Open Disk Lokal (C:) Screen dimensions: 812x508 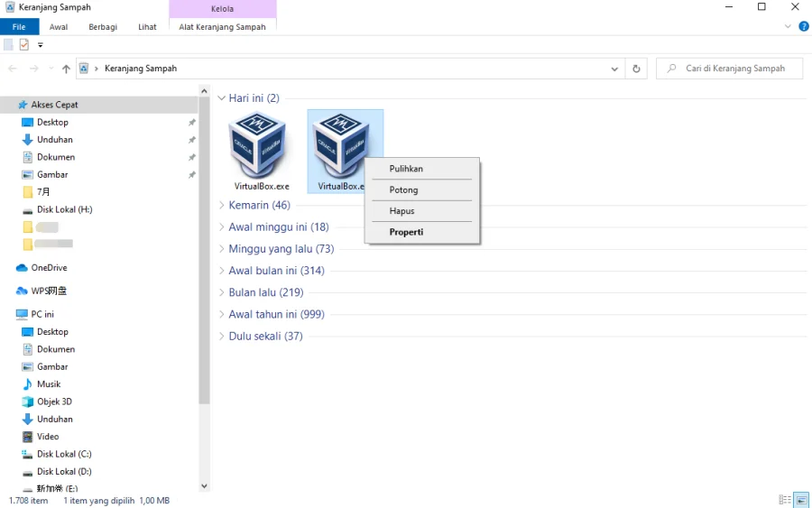click(64, 454)
